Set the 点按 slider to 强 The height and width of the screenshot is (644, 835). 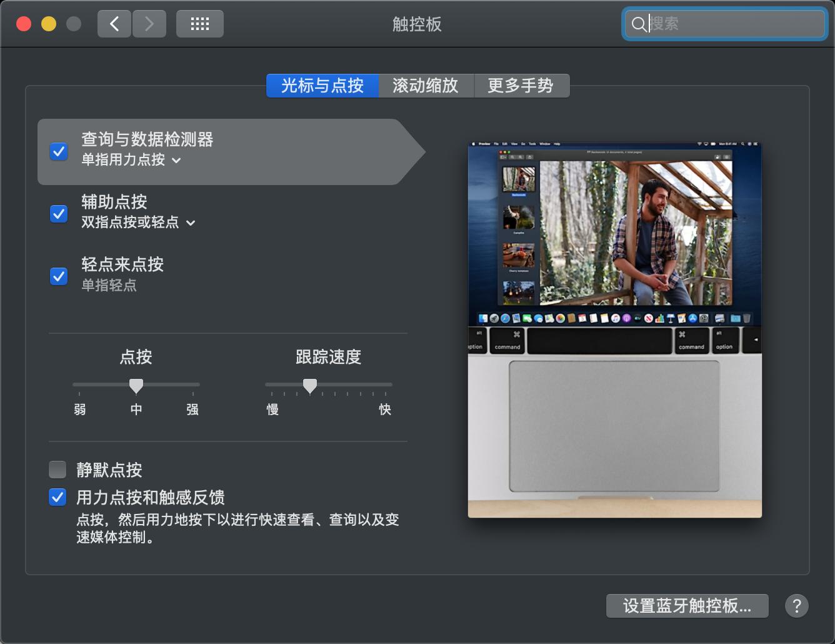192,385
